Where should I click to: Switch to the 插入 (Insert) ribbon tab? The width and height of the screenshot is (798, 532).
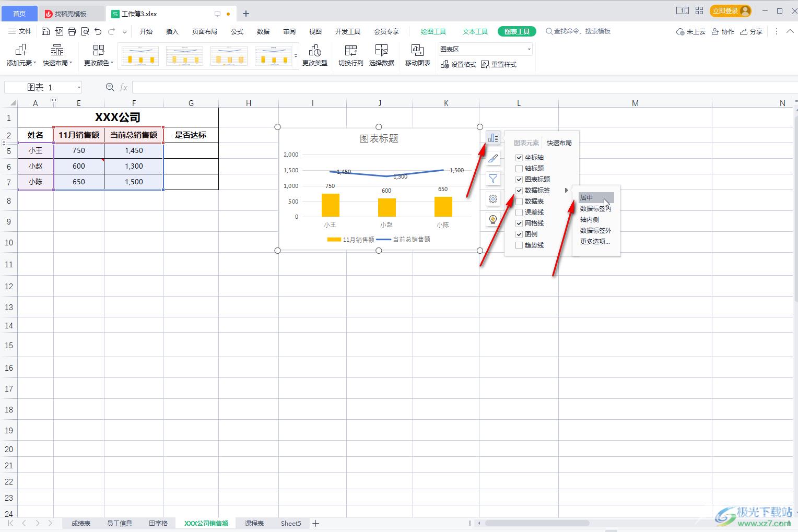coord(172,31)
